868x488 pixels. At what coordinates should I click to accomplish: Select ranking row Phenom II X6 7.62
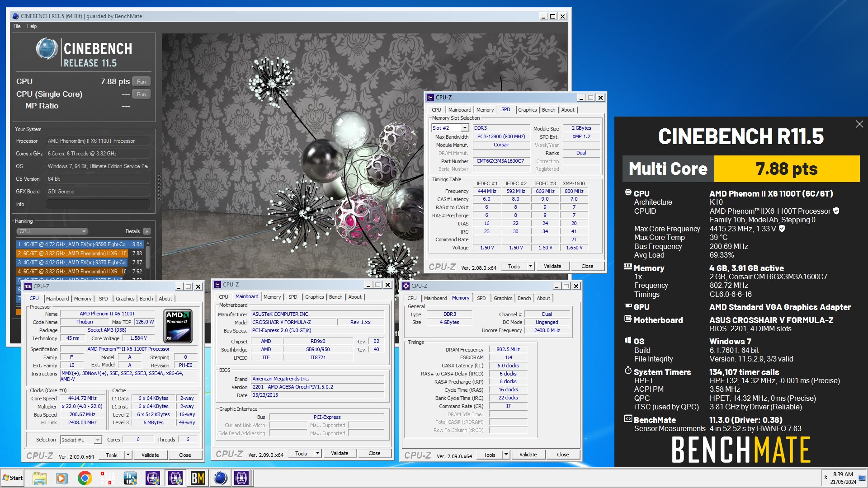tap(80, 272)
